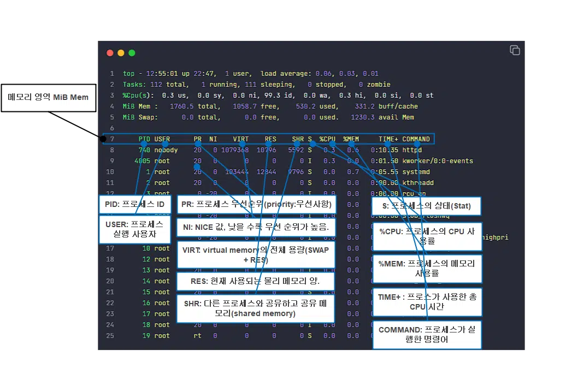Click the "systemd" command on line 10
This screenshot has width=572, height=392.
[x=416, y=172]
